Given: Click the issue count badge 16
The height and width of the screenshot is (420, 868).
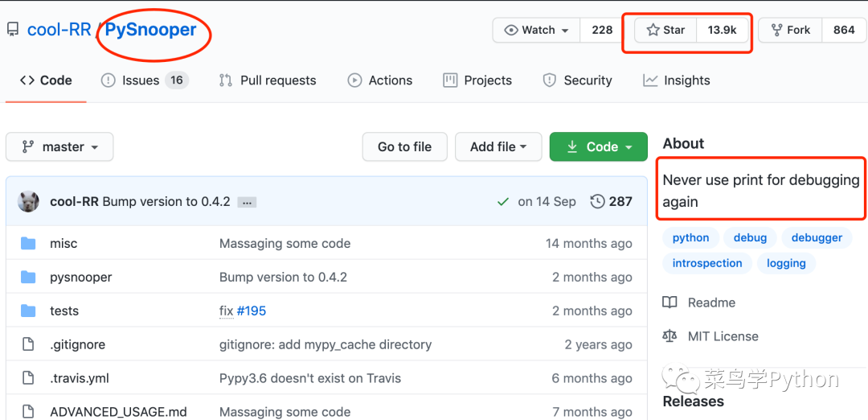Looking at the screenshot, I should coord(177,80).
